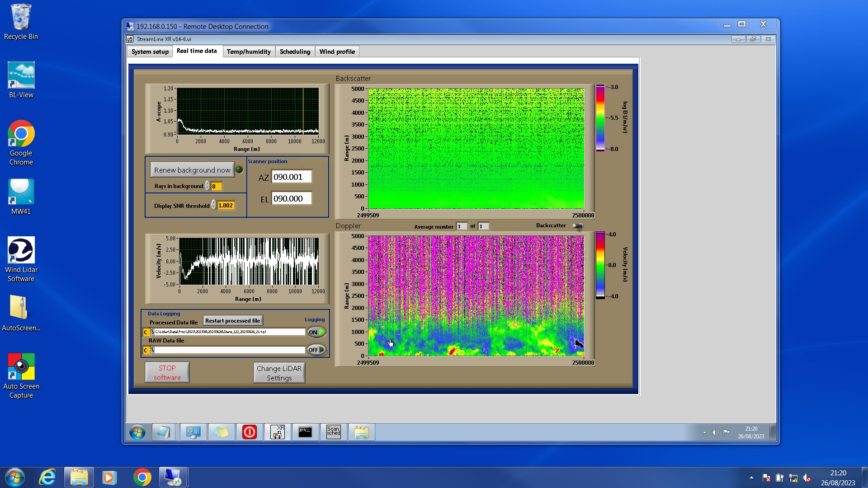Open the BL-View desktop icon
This screenshot has height=488, width=868.
pos(21,80)
